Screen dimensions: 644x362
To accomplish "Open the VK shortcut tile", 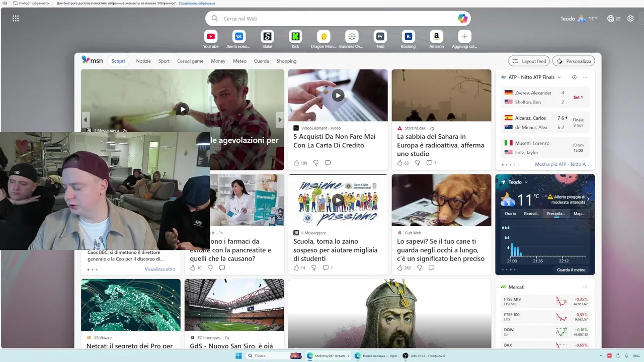I will click(x=239, y=36).
